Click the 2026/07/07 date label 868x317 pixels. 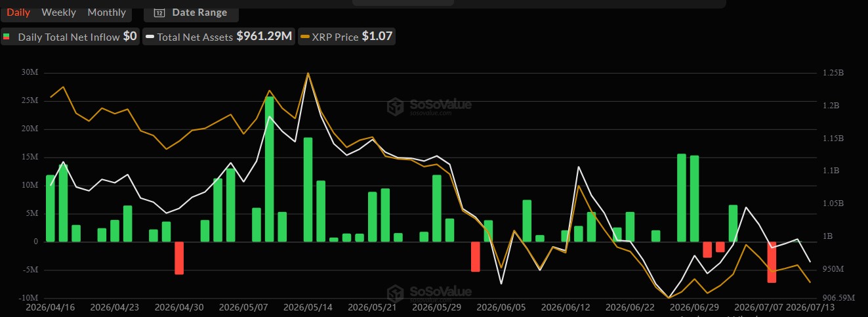[x=758, y=306]
